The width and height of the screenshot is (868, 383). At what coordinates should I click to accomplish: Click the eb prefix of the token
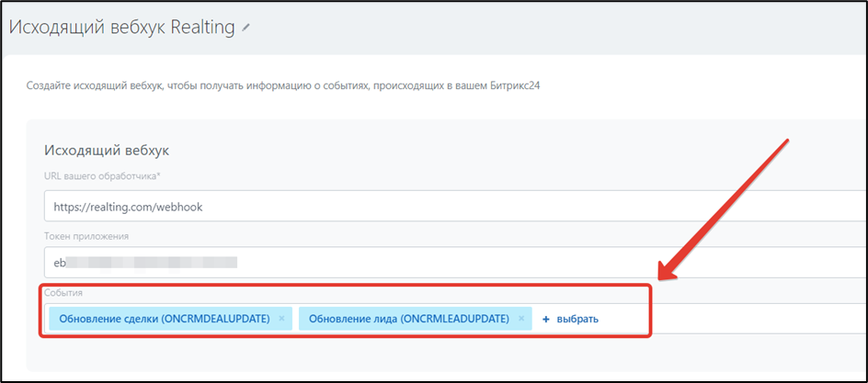point(60,263)
